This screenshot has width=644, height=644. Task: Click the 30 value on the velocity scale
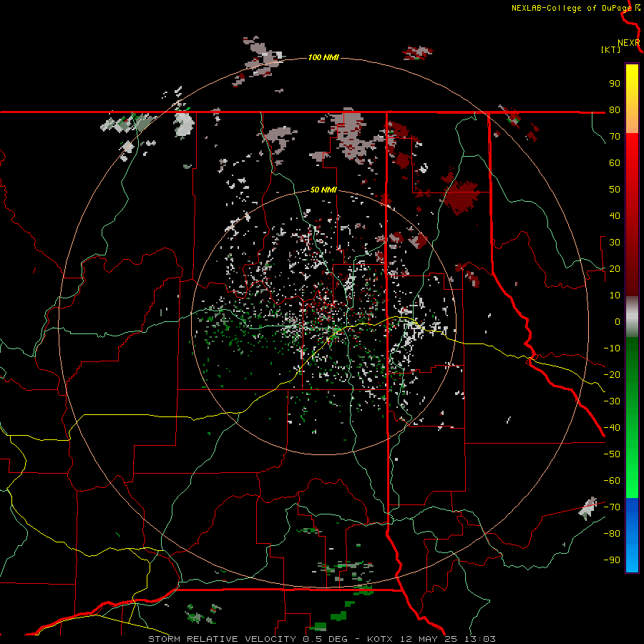pyautogui.click(x=615, y=243)
